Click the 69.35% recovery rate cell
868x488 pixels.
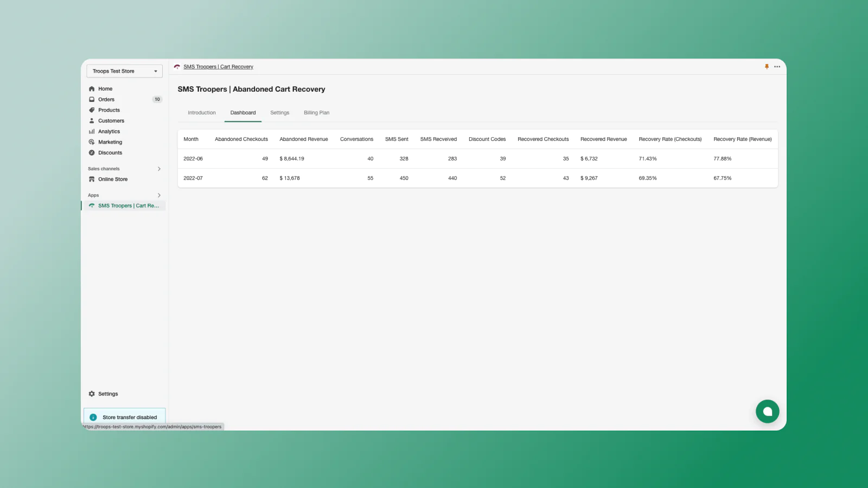[x=648, y=178]
